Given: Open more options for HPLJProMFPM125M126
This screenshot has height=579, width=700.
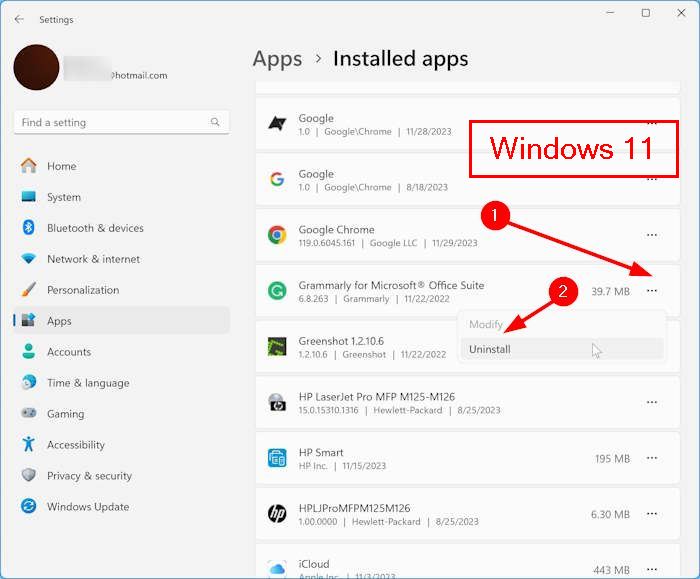Looking at the screenshot, I should pos(651,514).
